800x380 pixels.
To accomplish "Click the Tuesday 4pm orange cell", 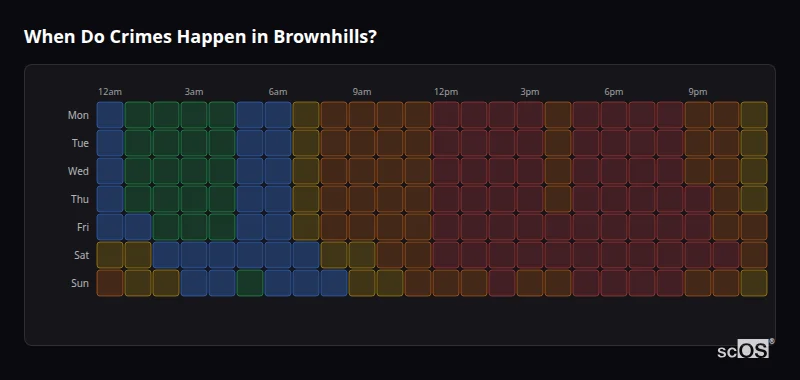I will pos(558,143).
